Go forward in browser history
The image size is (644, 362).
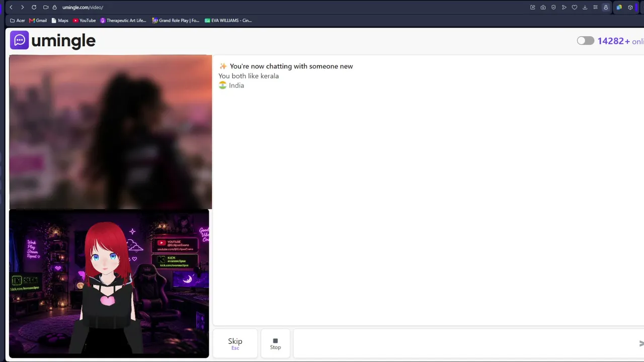(x=22, y=7)
